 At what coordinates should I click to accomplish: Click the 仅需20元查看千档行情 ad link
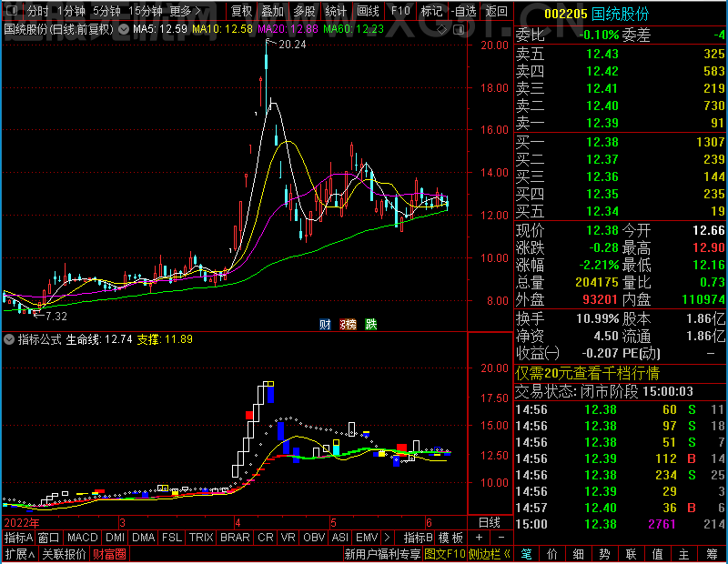pyautogui.click(x=587, y=373)
